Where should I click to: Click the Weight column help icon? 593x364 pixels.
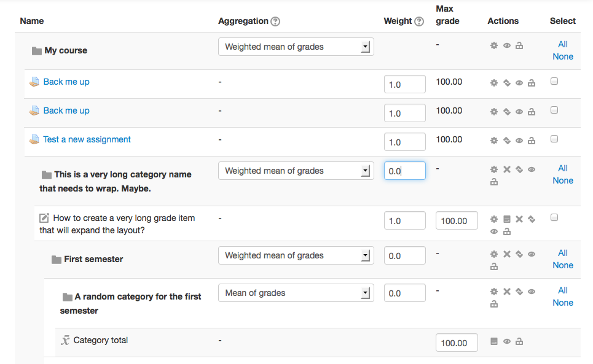point(419,21)
